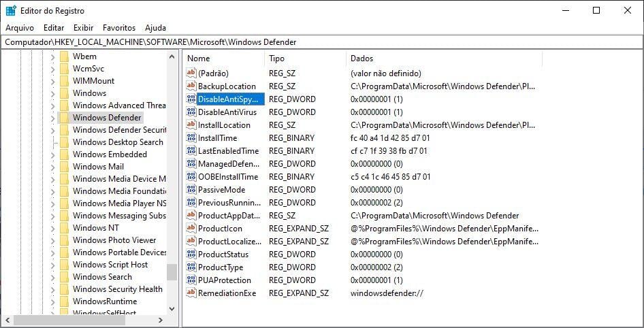
Task: Click the LastEnabledTime binary icon
Action: click(x=191, y=150)
